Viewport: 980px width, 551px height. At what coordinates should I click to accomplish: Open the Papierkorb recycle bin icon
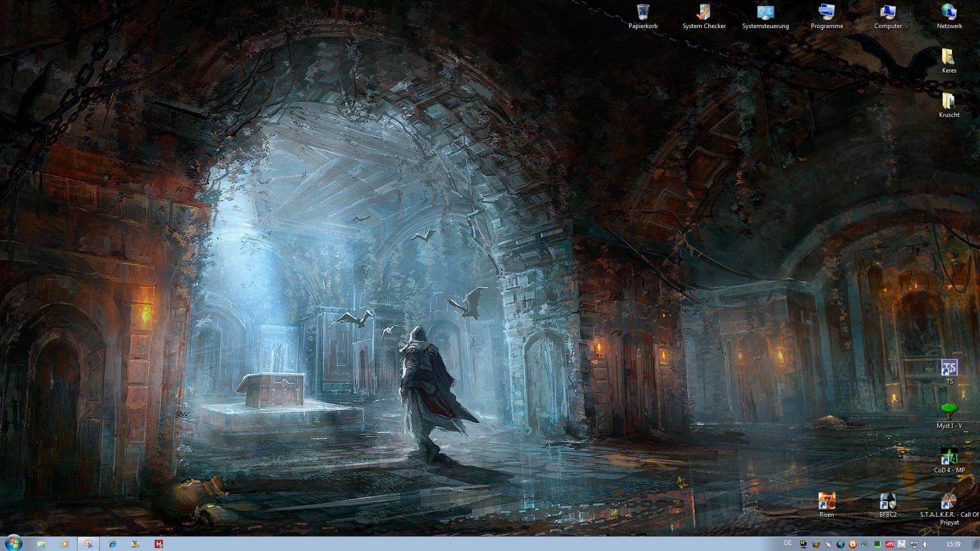(643, 16)
